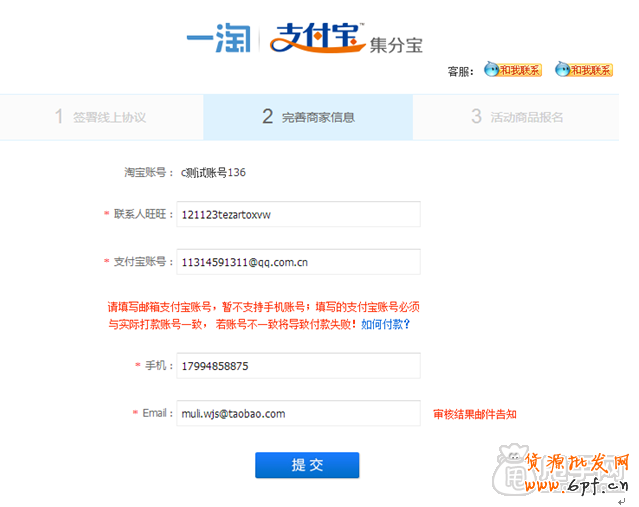Click the 审核结果邮件告知 notice text
Screen dimensions: 639x507
475,414
